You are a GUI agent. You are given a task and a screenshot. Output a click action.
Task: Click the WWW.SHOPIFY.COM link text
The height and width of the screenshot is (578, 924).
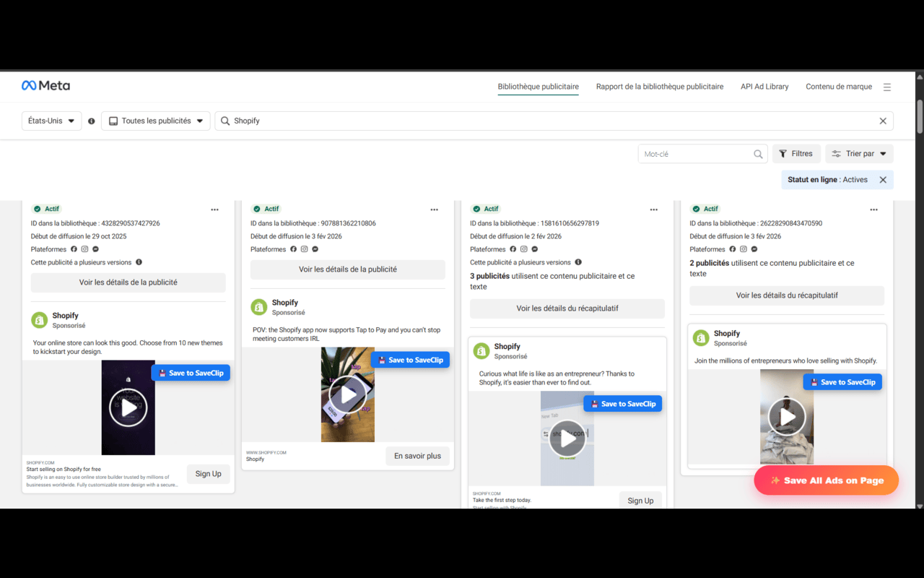(266, 453)
